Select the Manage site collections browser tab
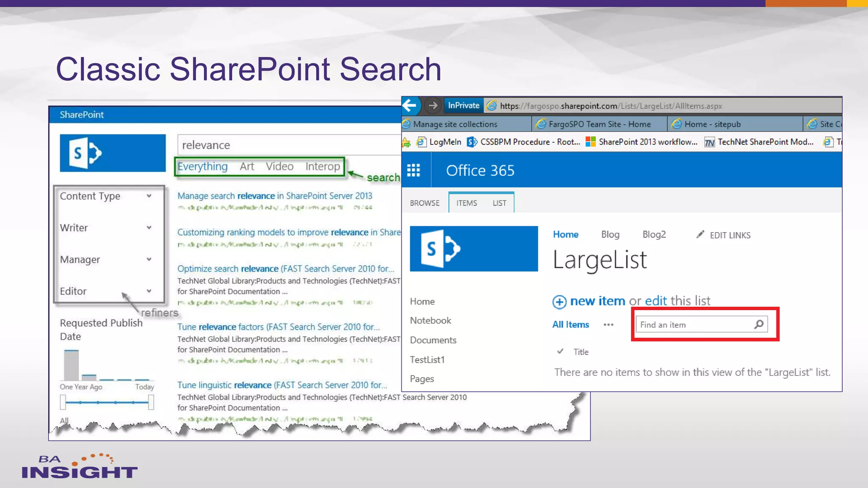 (466, 124)
